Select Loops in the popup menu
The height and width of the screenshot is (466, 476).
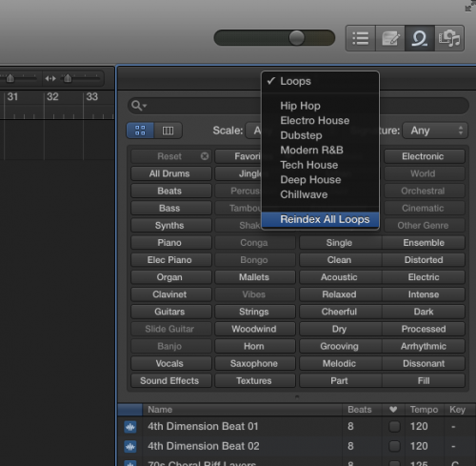(320, 81)
